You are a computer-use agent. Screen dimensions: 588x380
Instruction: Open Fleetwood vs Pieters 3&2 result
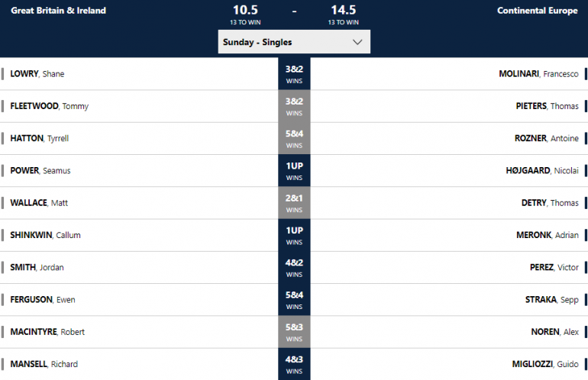point(294,106)
